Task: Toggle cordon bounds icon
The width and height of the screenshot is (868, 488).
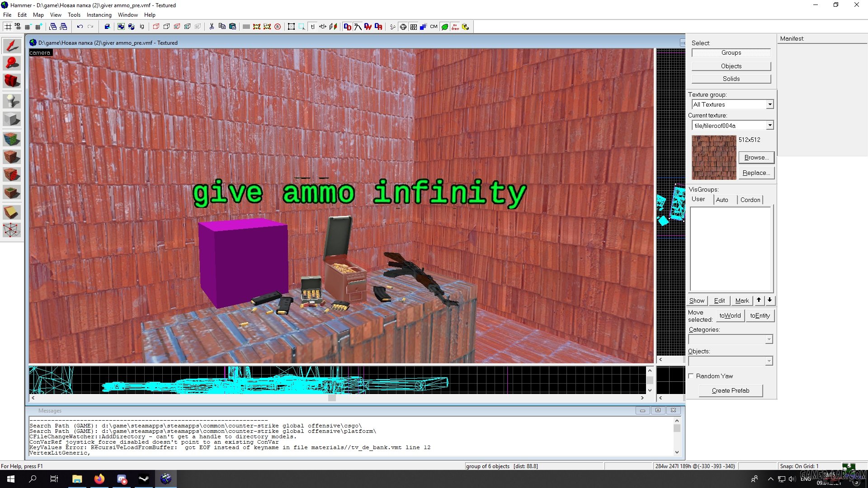Action: [x=257, y=27]
